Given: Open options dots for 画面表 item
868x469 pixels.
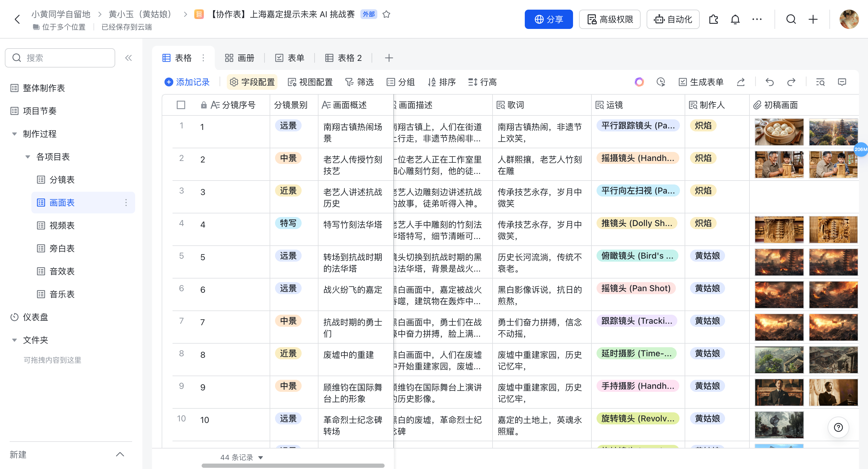Looking at the screenshot, I should pos(126,202).
